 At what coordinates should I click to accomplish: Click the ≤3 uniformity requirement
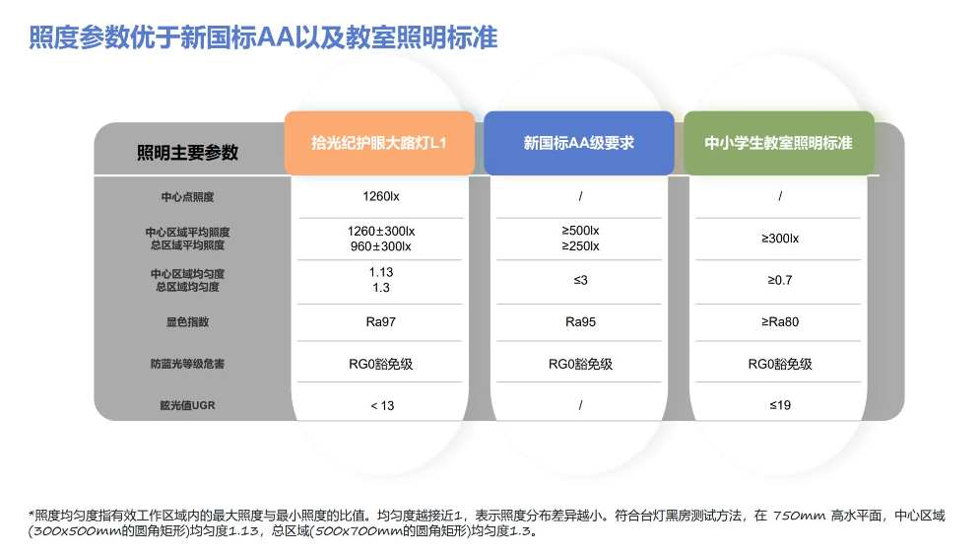pyautogui.click(x=581, y=280)
